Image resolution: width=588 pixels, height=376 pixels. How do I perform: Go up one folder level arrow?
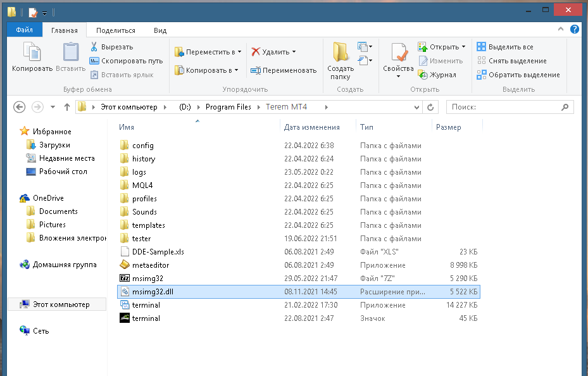coord(66,107)
